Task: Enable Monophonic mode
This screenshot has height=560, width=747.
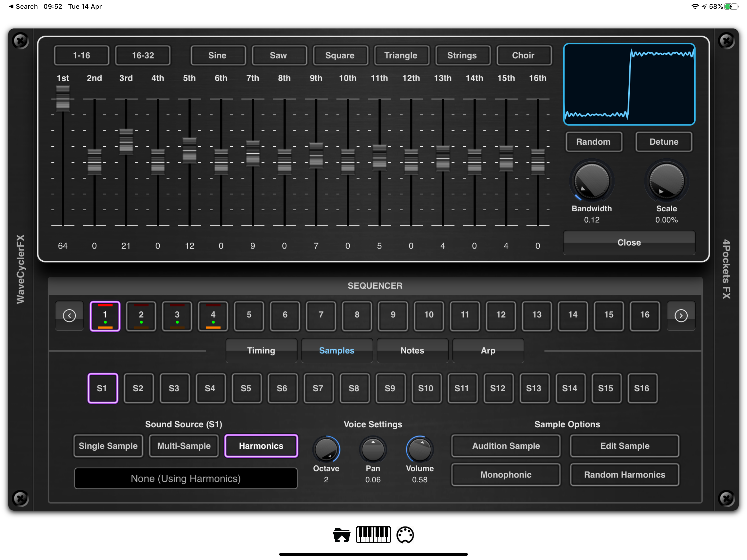Action: (x=505, y=474)
